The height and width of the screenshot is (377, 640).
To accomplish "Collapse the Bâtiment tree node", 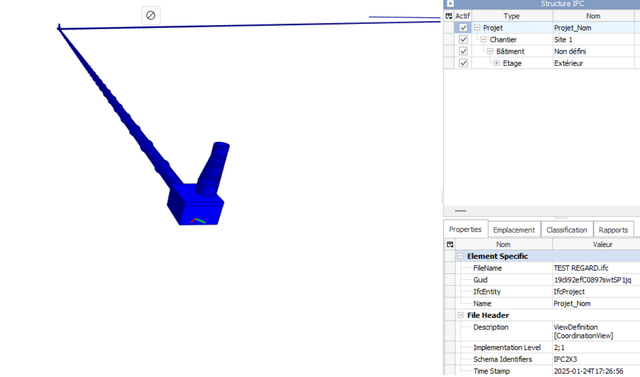I will 490,51.
